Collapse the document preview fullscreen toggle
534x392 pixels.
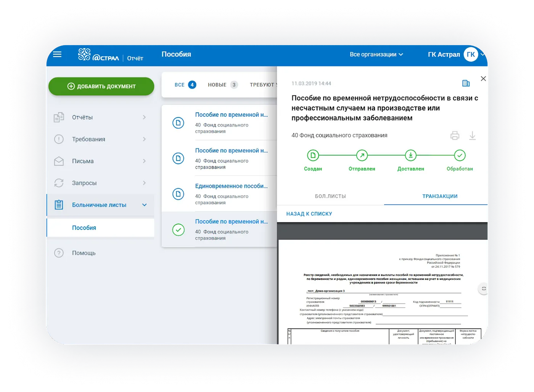483,289
